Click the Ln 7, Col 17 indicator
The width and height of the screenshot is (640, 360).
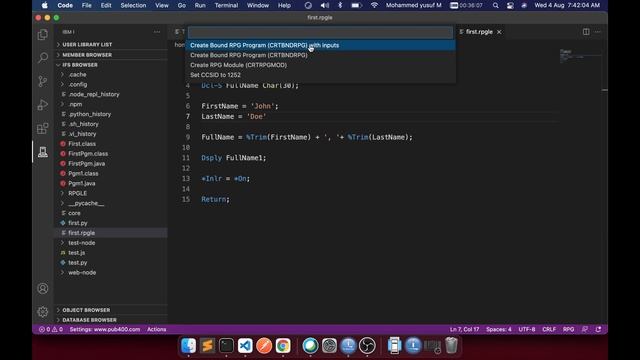464,329
